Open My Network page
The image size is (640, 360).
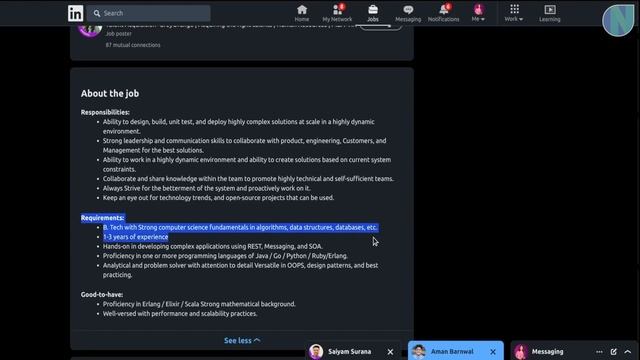click(337, 13)
